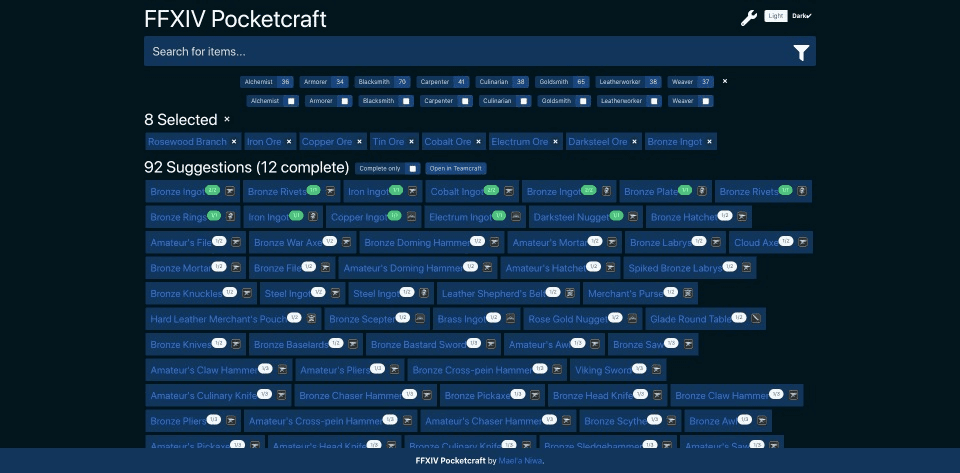Edit the Weaver level field showing 37
The height and width of the screenshot is (473, 960).
pos(705,82)
